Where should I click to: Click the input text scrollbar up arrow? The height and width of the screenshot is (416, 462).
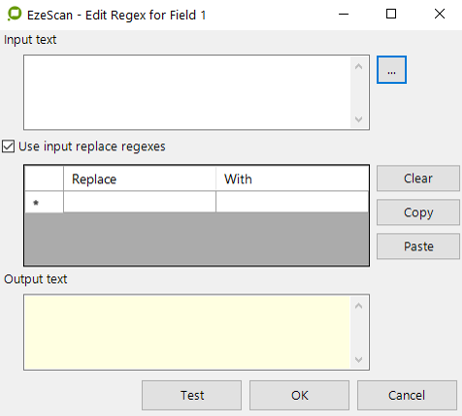click(x=359, y=67)
